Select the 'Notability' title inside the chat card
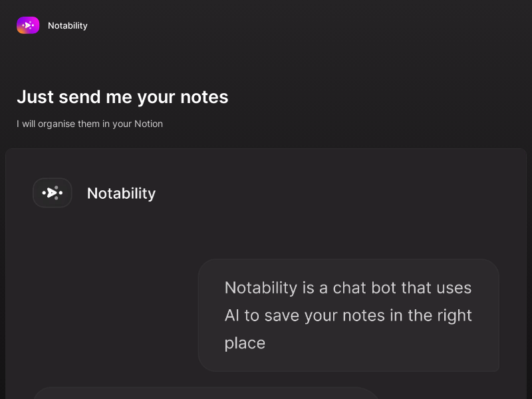 121,193
